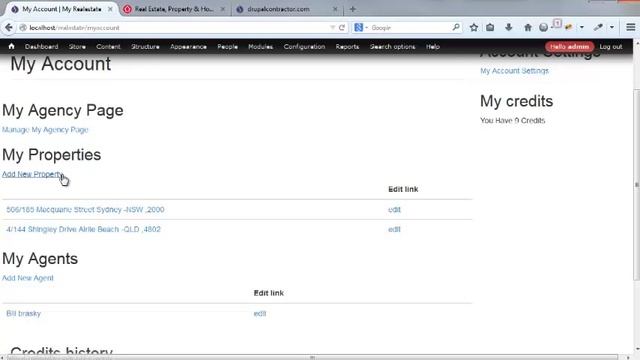640x360 pixels.
Task: Edit the Shingley Drive Airlie Beach property
Action: (394, 229)
